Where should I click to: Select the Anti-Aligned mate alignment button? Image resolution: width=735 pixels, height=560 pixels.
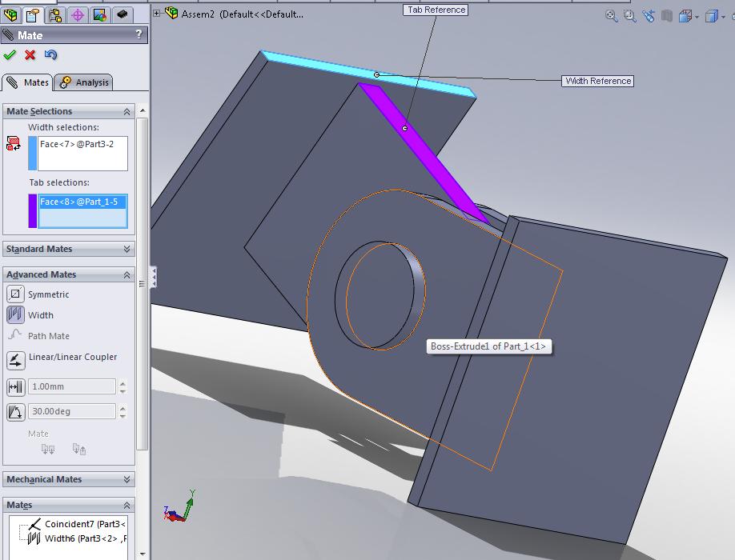tap(78, 449)
